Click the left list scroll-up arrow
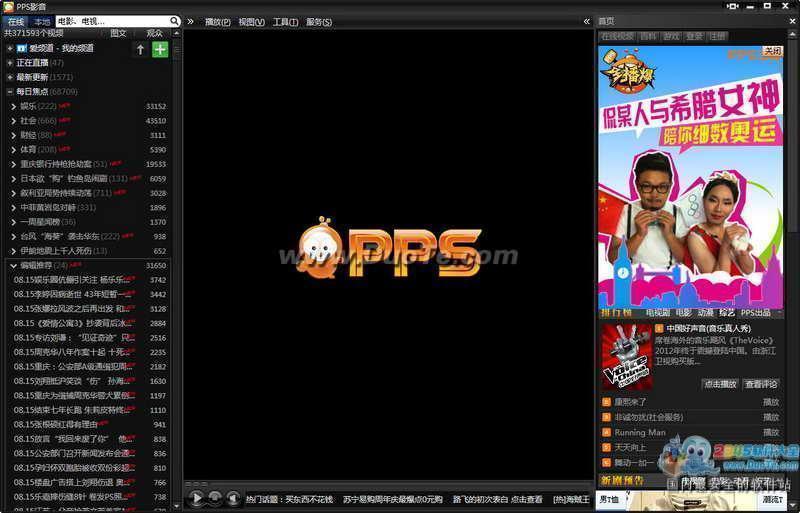The width and height of the screenshot is (800, 513). [177, 33]
